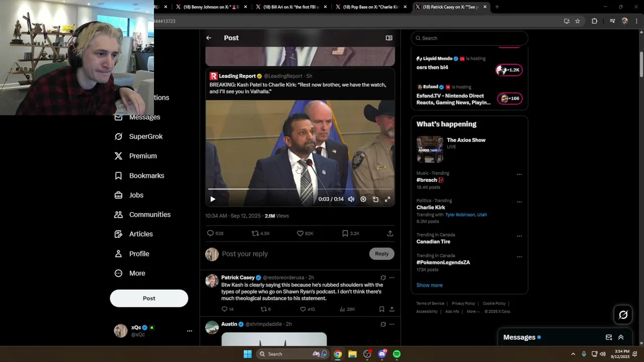Open Messages in sidebar
The image size is (644, 362).
137,117
